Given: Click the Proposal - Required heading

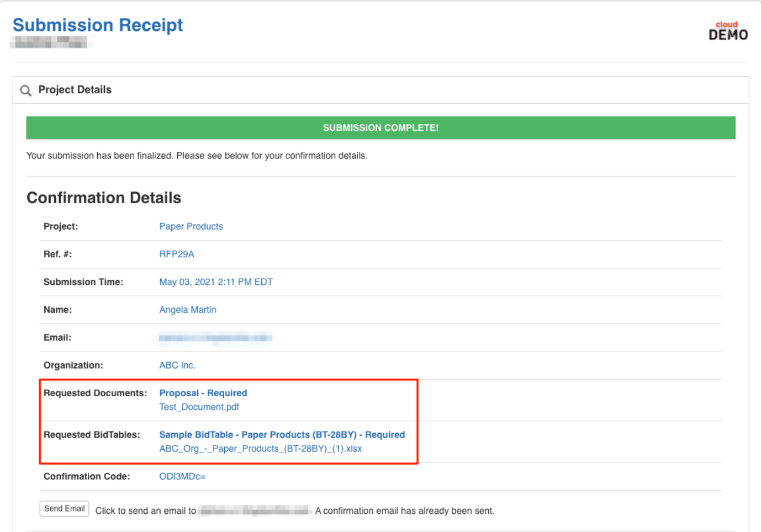Looking at the screenshot, I should (203, 393).
